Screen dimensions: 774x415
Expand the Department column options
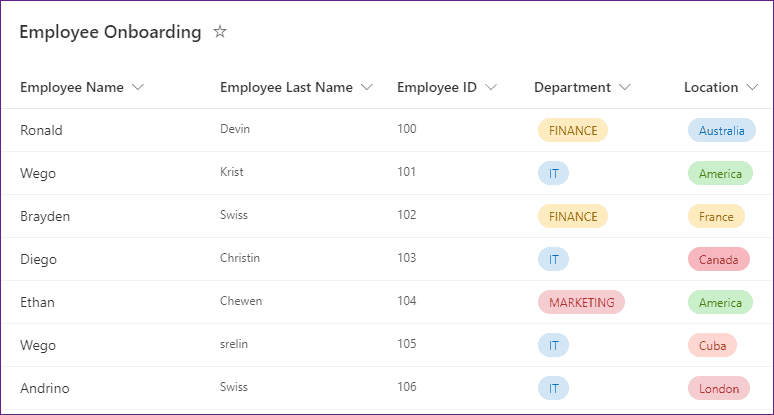click(x=625, y=88)
